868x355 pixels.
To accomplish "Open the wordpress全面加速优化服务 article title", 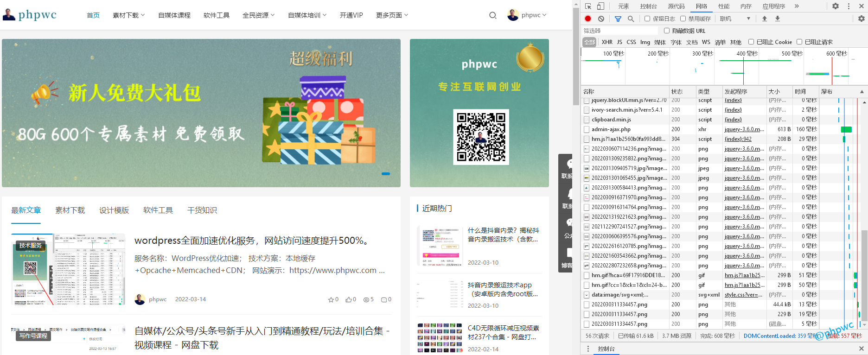I will (x=253, y=241).
